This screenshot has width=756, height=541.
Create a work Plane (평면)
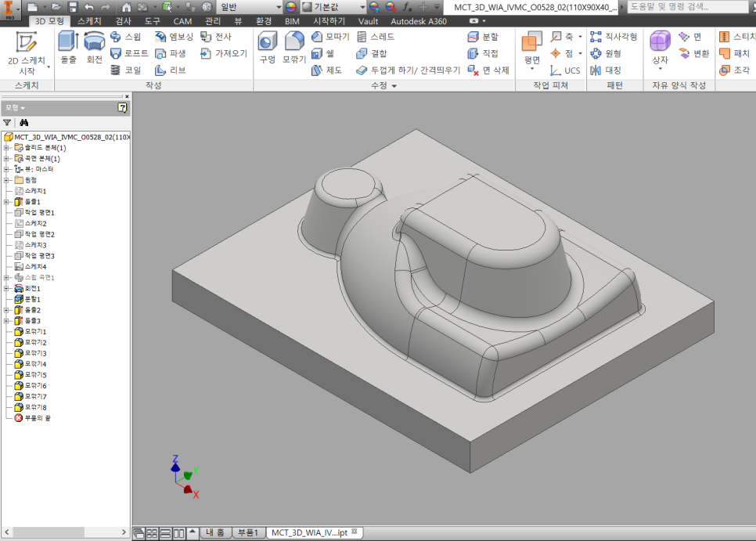coord(532,50)
